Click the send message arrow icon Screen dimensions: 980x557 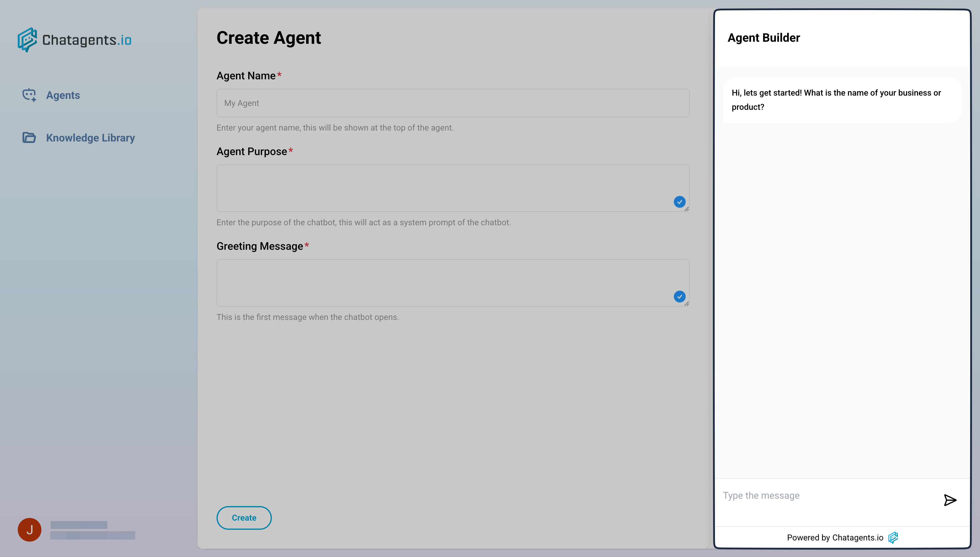[950, 500]
